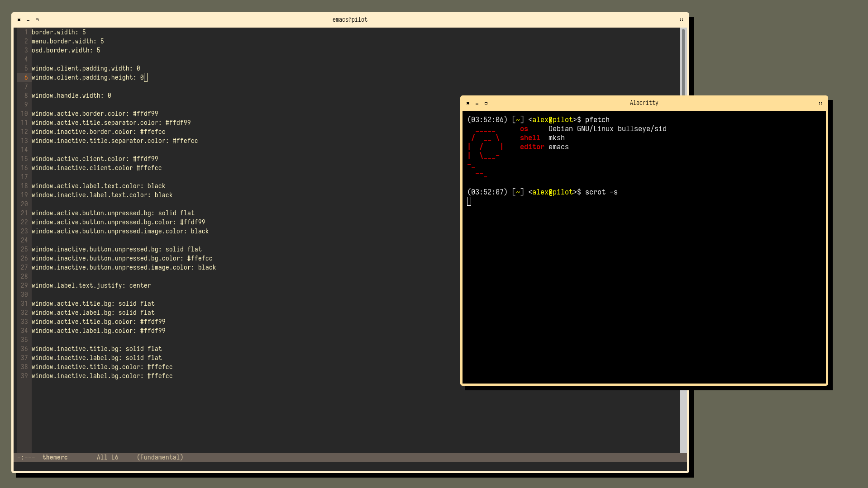The width and height of the screenshot is (868, 488).
Task: Click 'window.client.padding.height: 0' line
Action: coord(88,77)
